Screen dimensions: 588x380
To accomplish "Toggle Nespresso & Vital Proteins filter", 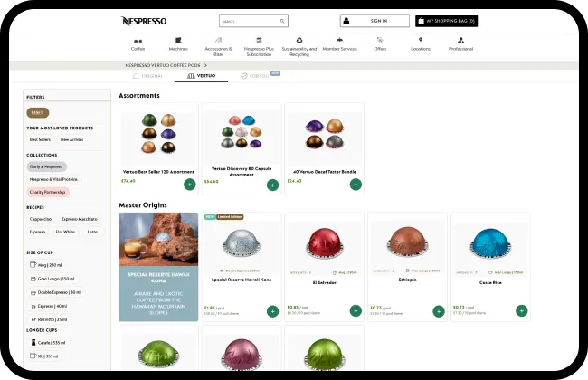I will click(x=53, y=179).
